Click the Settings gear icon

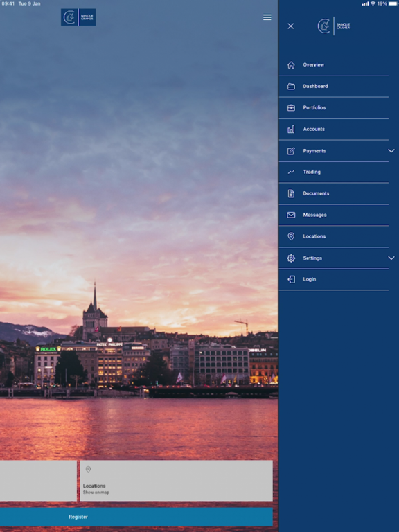[291, 258]
